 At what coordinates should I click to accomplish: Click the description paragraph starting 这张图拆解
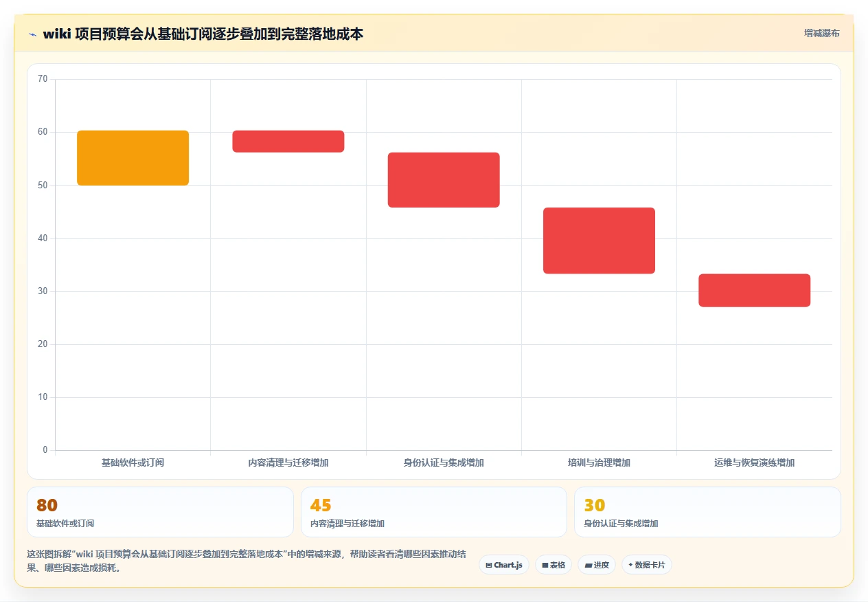pos(246,561)
